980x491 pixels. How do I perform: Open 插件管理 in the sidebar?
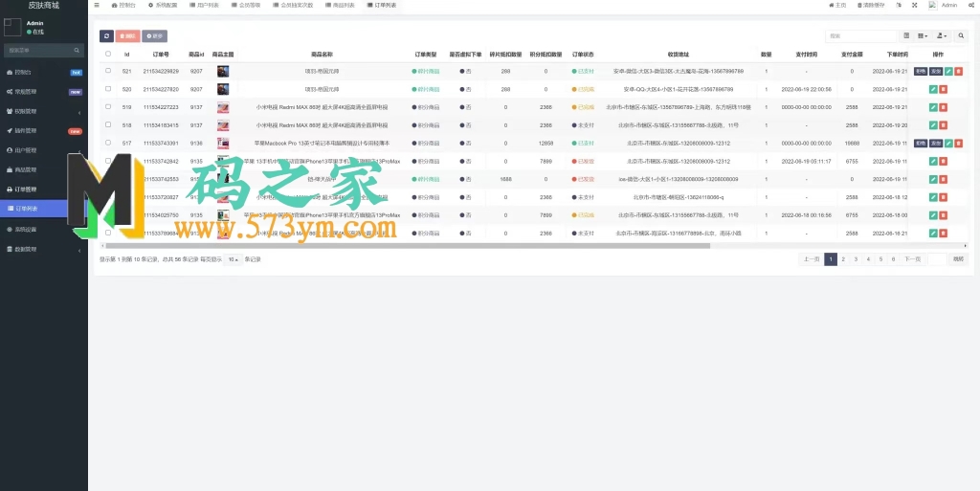click(x=42, y=131)
